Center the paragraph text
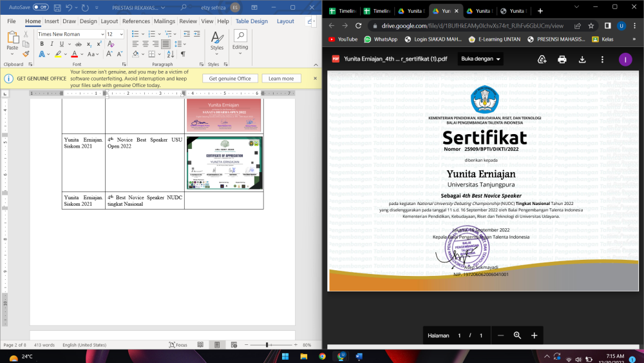The image size is (644, 363). 146,44
